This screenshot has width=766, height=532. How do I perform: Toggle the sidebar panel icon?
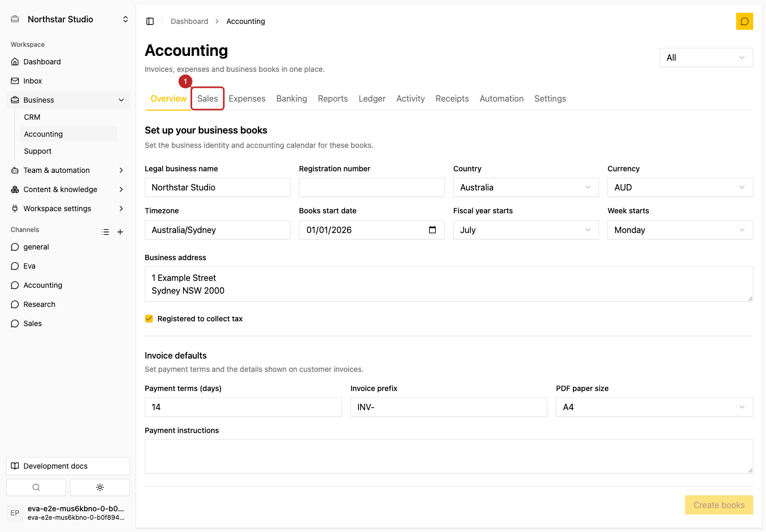tap(150, 21)
